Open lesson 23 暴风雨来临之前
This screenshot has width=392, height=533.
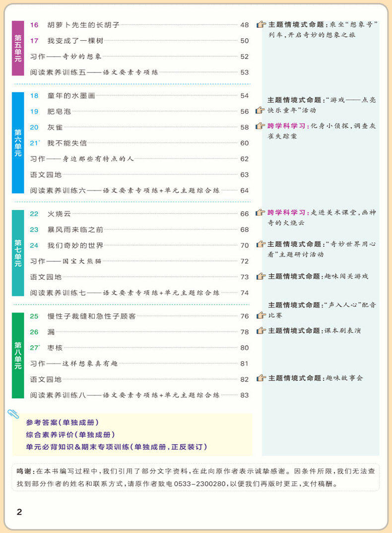point(139,230)
